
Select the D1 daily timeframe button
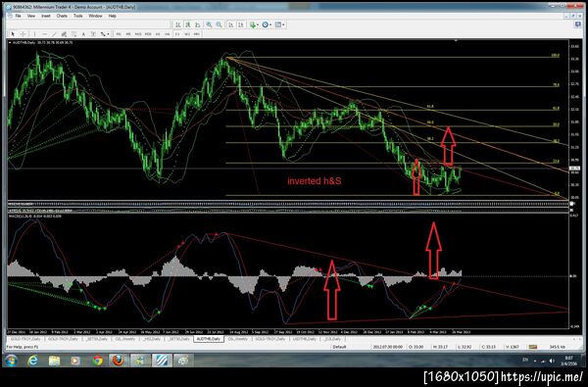tap(177, 34)
